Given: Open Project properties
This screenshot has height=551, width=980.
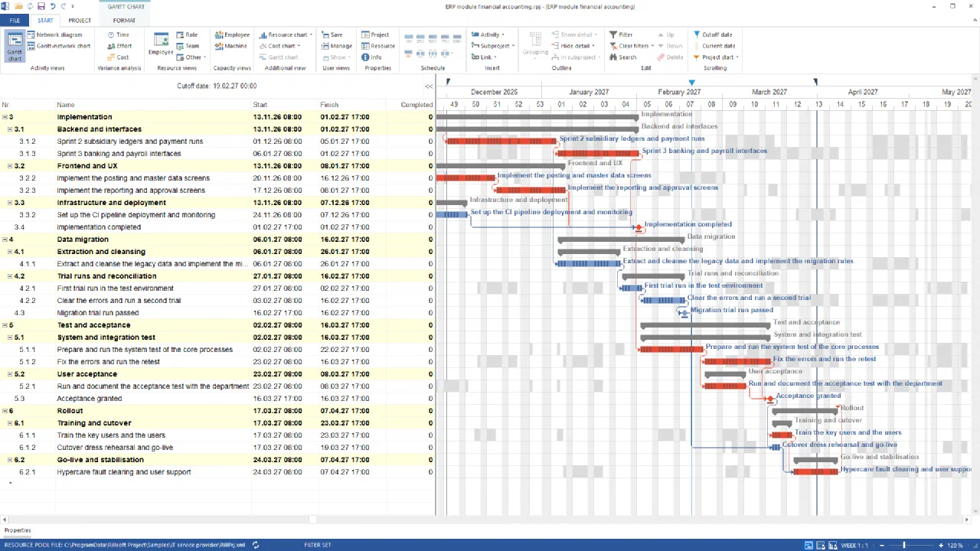Looking at the screenshot, I should point(375,34).
